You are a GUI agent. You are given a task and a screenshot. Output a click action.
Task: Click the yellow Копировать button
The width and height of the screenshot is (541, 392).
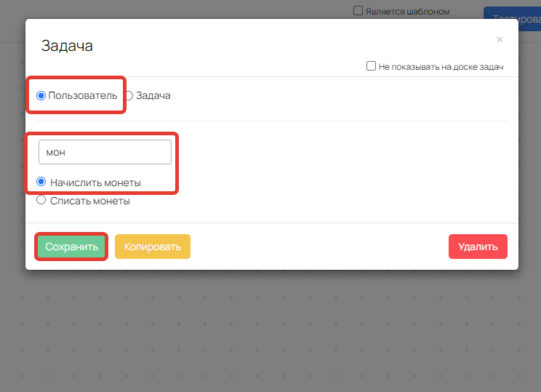pos(153,247)
